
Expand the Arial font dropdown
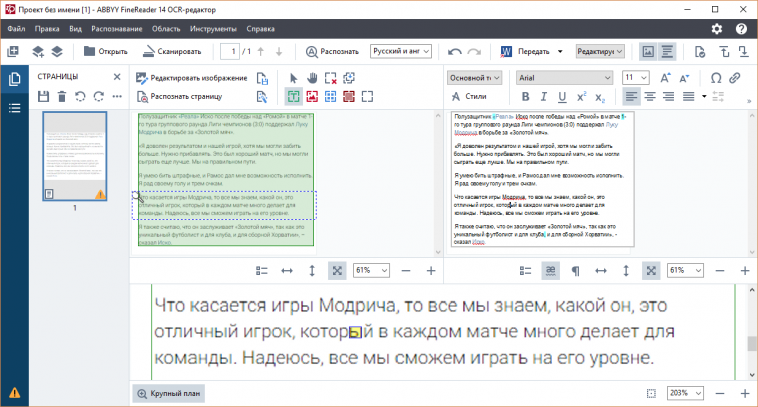564,78
